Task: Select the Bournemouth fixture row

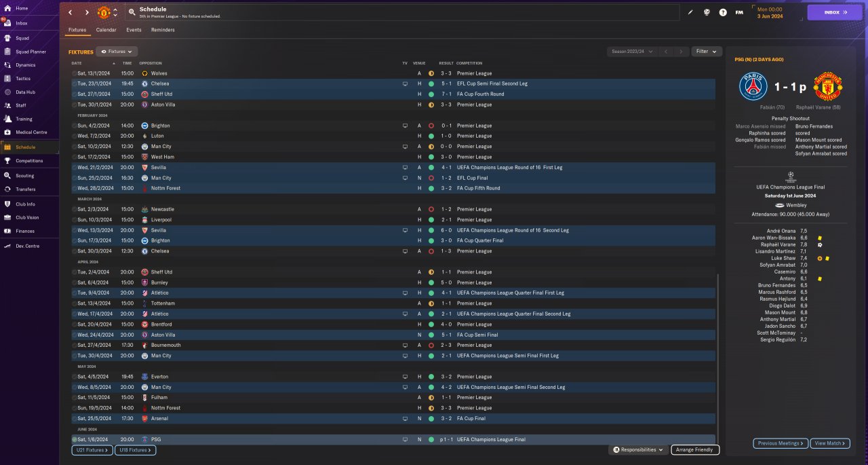Action: pyautogui.click(x=393, y=346)
